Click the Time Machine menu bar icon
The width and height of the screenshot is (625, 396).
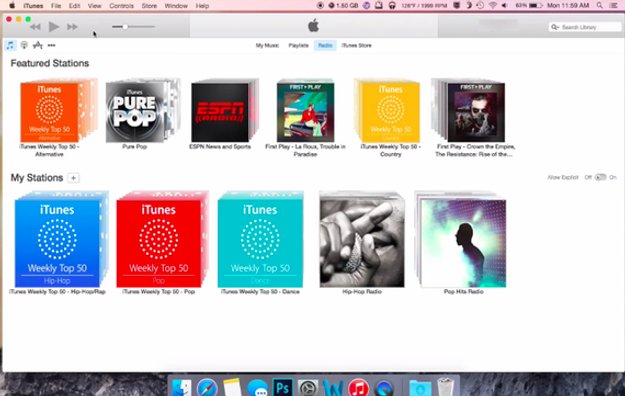[x=480, y=6]
